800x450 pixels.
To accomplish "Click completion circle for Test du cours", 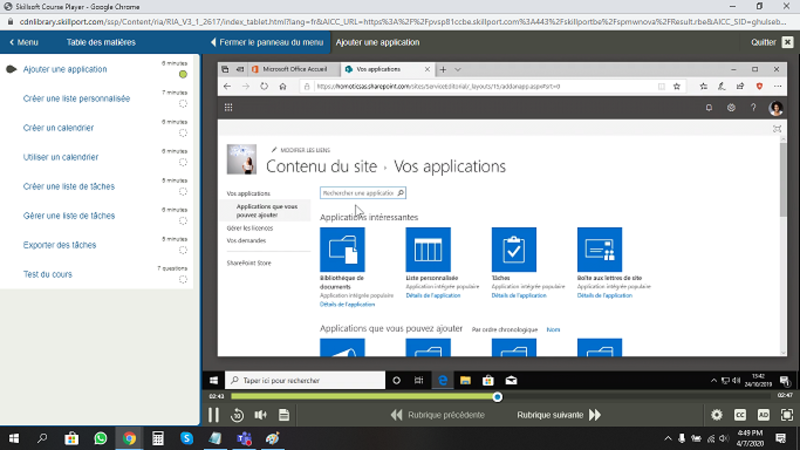I will click(183, 280).
